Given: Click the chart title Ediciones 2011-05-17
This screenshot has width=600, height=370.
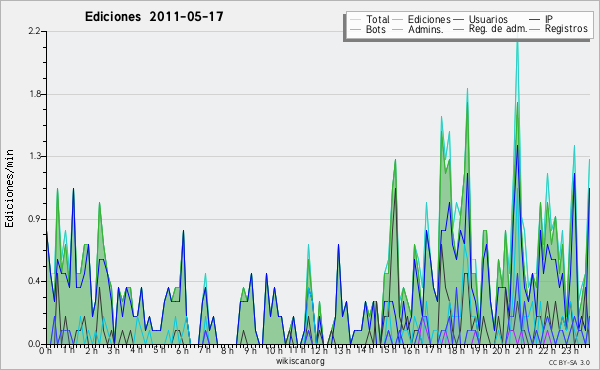Looking at the screenshot, I should (x=154, y=17).
